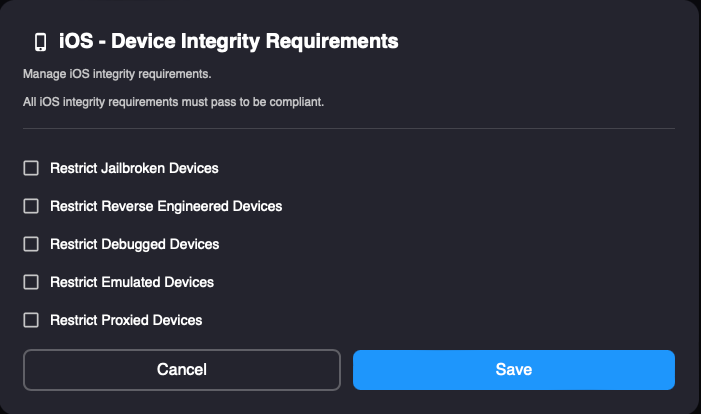Screen dimensions: 701x414
Task: Click the 'Restrict Proxied Devices' label text
Action: pyautogui.click(x=126, y=320)
